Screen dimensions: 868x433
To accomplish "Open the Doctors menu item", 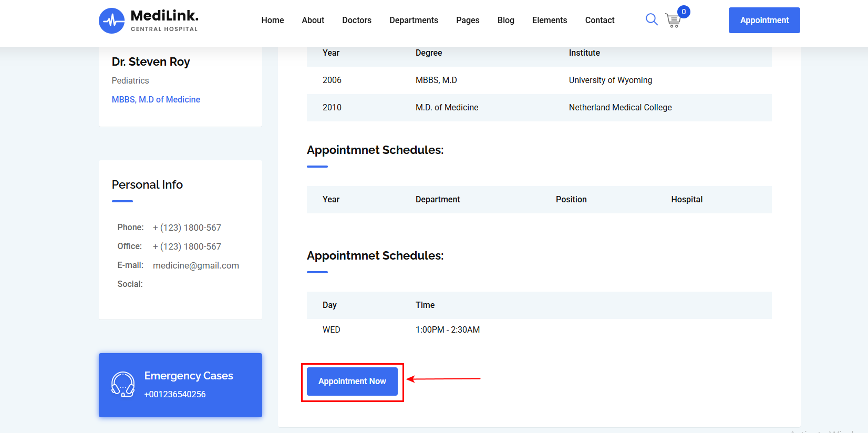I will point(357,20).
